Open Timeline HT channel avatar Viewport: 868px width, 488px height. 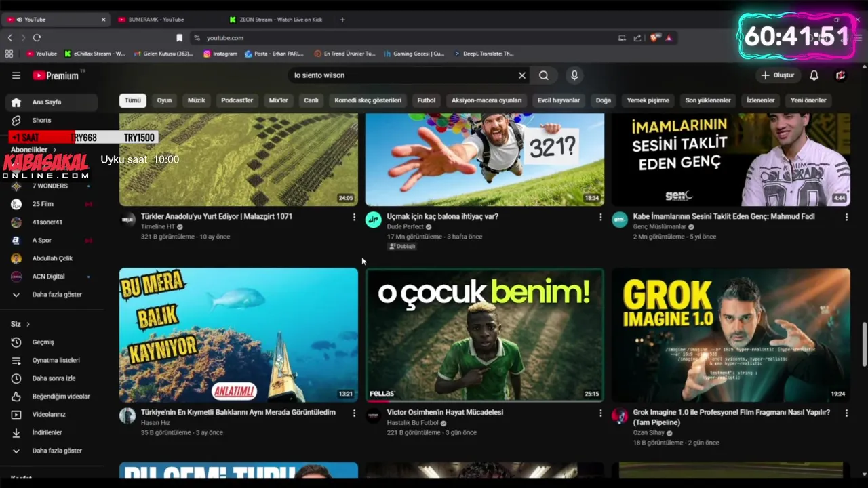[x=127, y=220]
